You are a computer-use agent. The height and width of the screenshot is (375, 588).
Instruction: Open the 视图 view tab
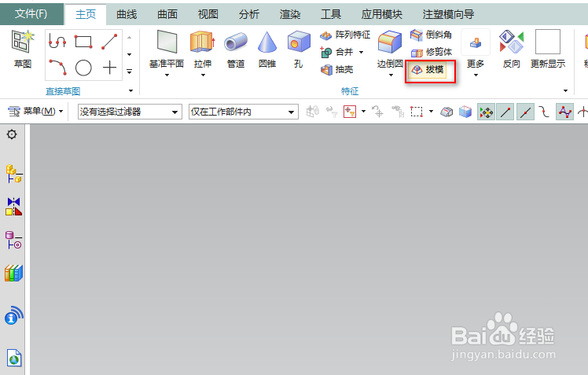(x=208, y=14)
